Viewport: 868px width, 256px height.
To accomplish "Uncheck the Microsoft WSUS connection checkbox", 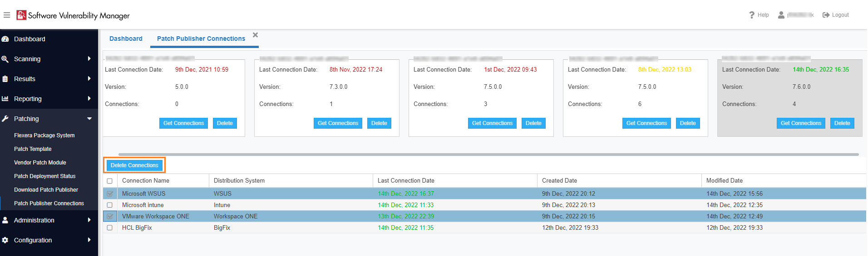I will point(110,193).
